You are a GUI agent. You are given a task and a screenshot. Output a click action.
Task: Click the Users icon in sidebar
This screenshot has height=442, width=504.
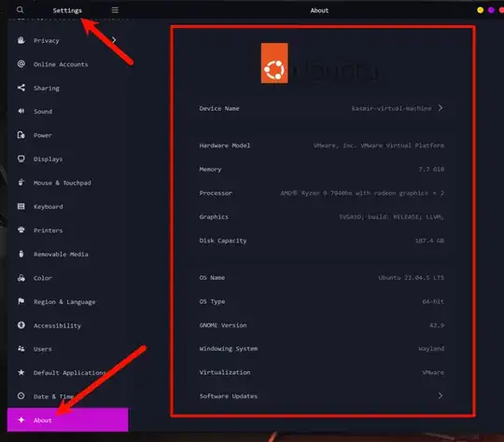pyautogui.click(x=21, y=349)
